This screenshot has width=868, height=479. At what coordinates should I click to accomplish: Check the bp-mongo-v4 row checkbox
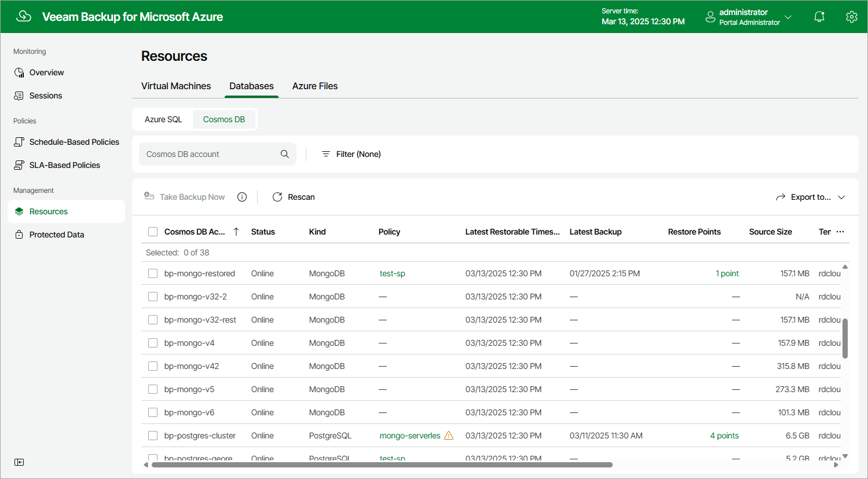point(153,343)
